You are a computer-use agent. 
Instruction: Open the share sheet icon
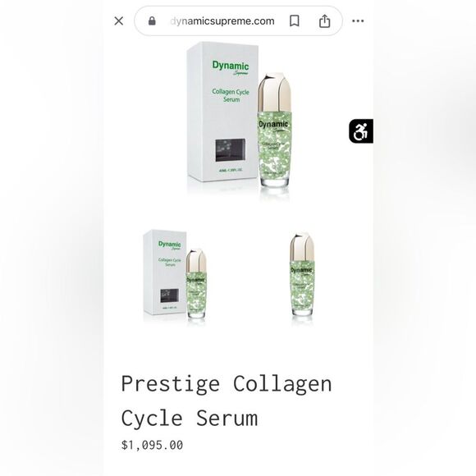tap(324, 21)
